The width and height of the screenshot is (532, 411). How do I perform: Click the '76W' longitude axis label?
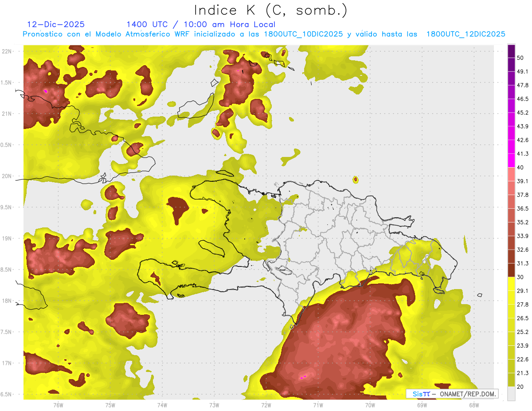(58, 405)
